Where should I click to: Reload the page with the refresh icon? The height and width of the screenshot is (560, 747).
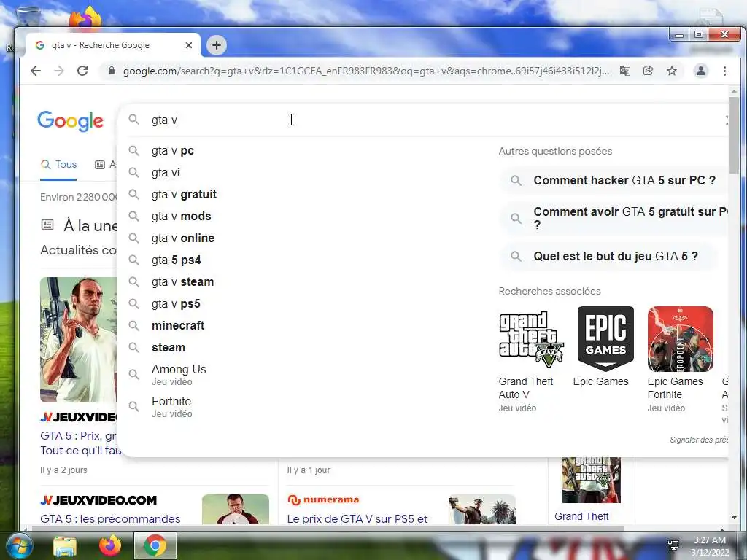[x=82, y=71]
